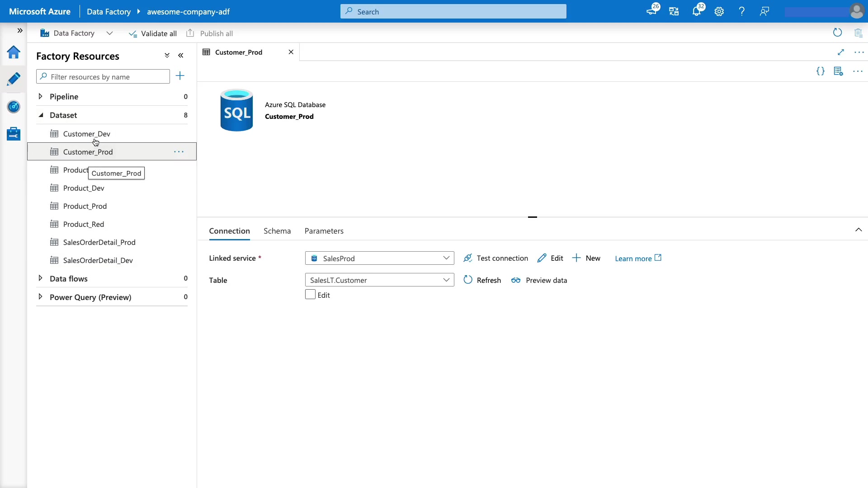
Task: Open the SalesLT.Customer table dropdown
Action: (379, 280)
